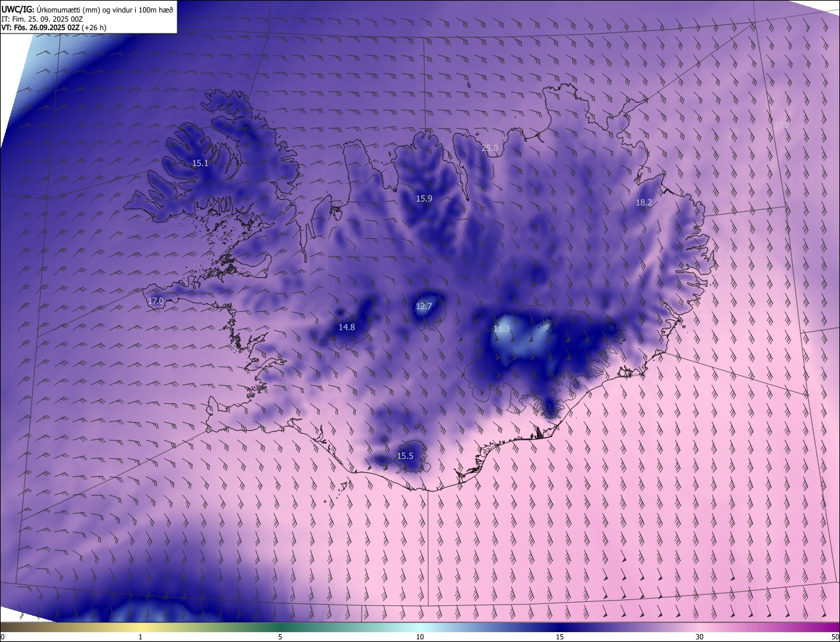
Task: Click the 15.1 value over the Westfjords
Action: [x=200, y=163]
